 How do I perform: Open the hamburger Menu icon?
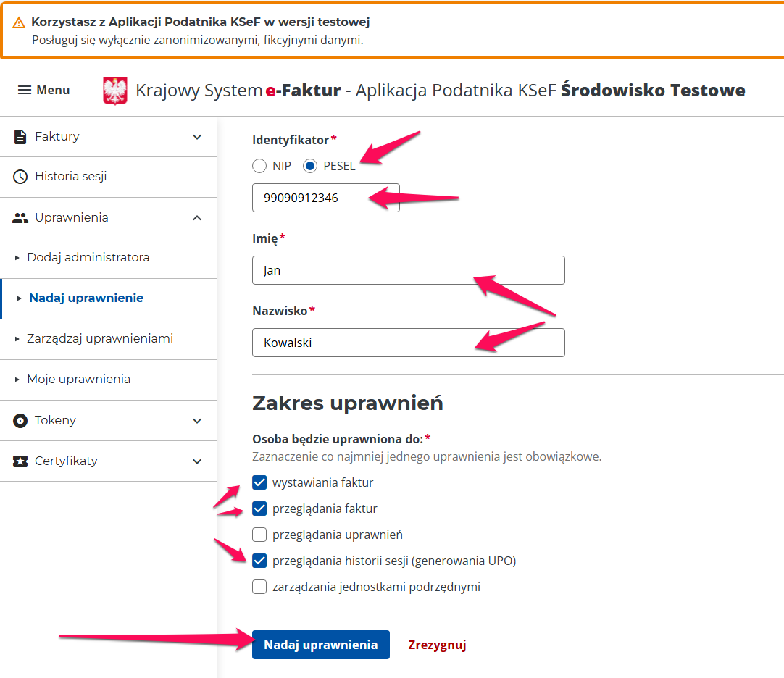coord(25,90)
